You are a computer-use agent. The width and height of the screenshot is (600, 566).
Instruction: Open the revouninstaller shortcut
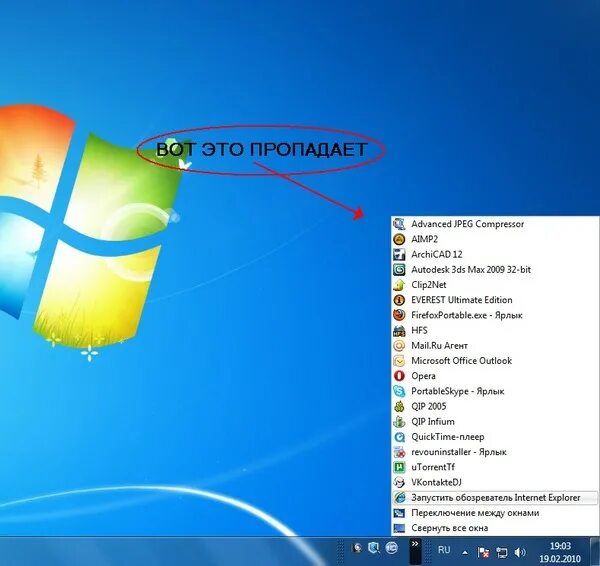tap(495, 452)
